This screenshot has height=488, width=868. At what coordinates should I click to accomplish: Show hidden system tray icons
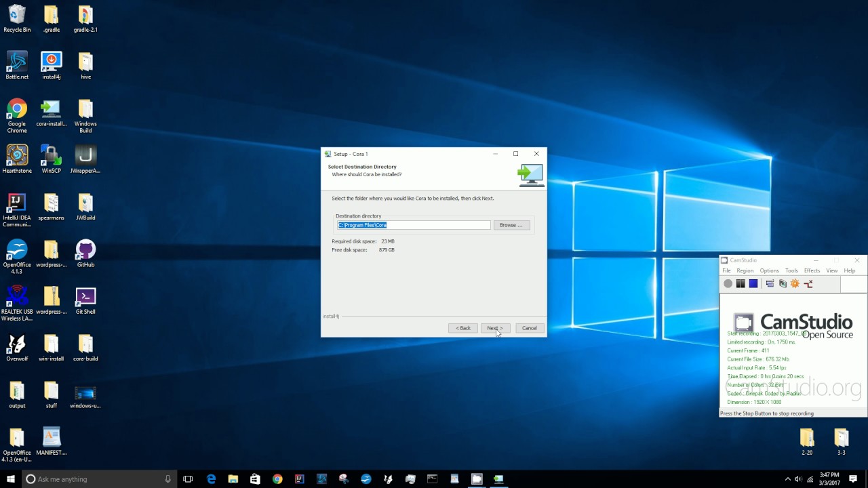click(787, 479)
